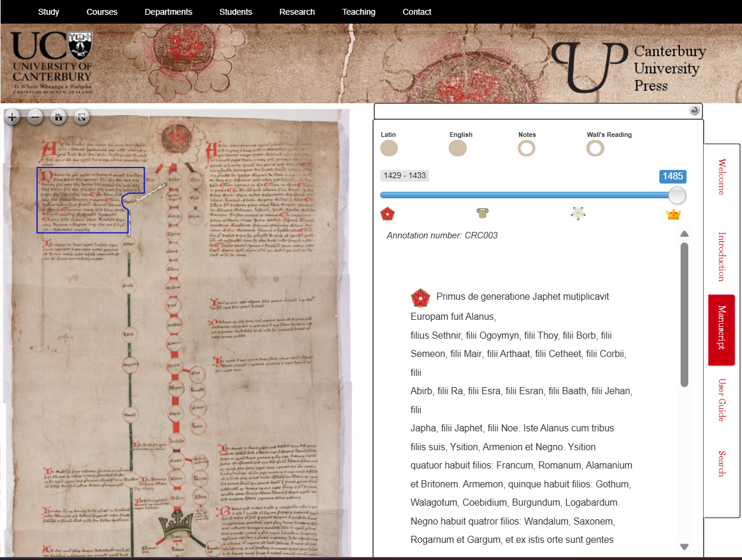Click the pop-out icon atop the annotation panel
The width and height of the screenshot is (742, 560).
tap(695, 110)
